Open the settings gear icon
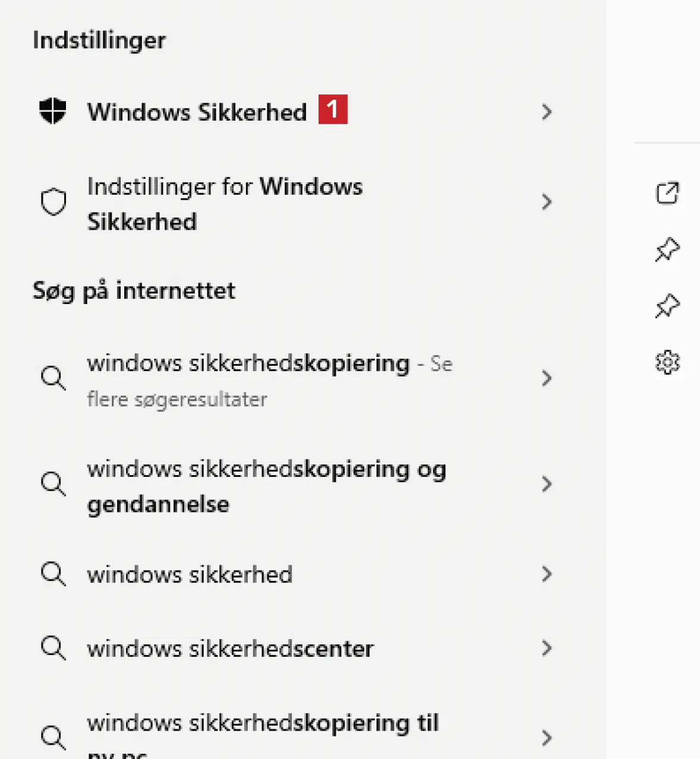 pyautogui.click(x=667, y=362)
